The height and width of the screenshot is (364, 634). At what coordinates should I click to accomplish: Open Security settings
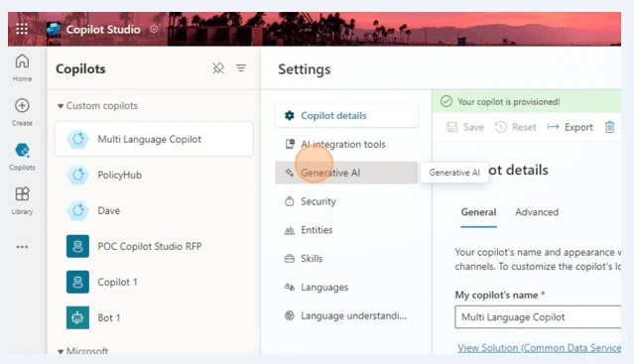pos(346,201)
